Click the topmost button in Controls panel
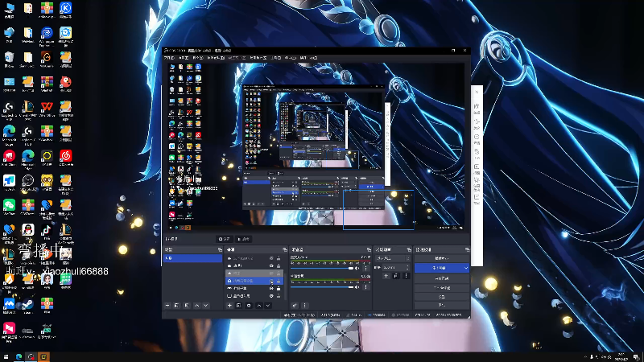Viewport: 644px width, 362px height. coord(441,258)
